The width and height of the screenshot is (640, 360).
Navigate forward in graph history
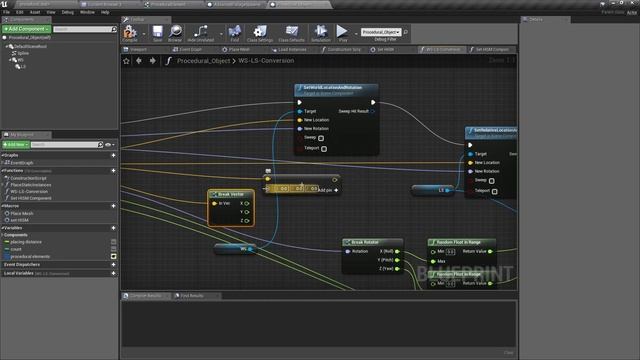(153, 61)
